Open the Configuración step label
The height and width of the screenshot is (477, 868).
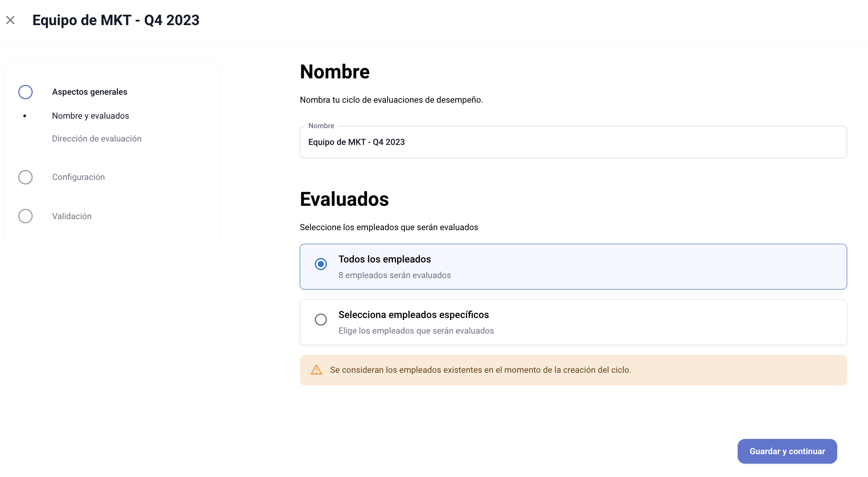[78, 177]
